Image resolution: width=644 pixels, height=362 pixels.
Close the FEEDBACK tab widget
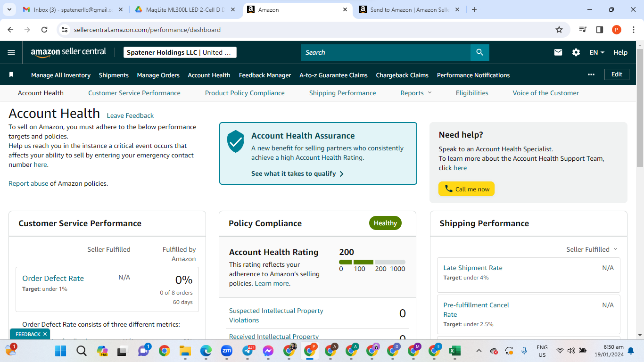pyautogui.click(x=45, y=334)
